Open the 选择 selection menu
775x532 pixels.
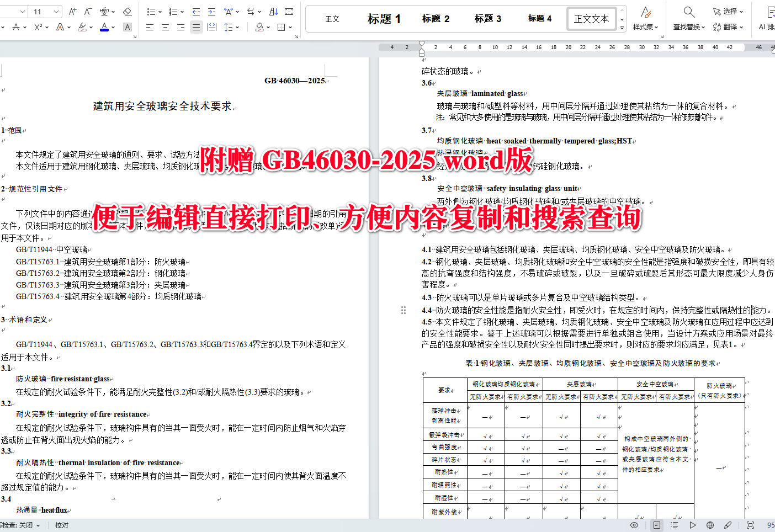click(729, 10)
